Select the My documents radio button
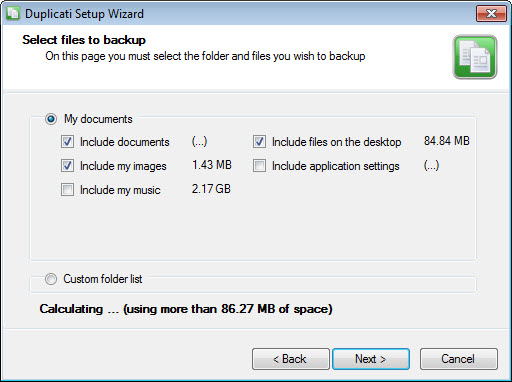The image size is (512, 382). click(x=51, y=119)
